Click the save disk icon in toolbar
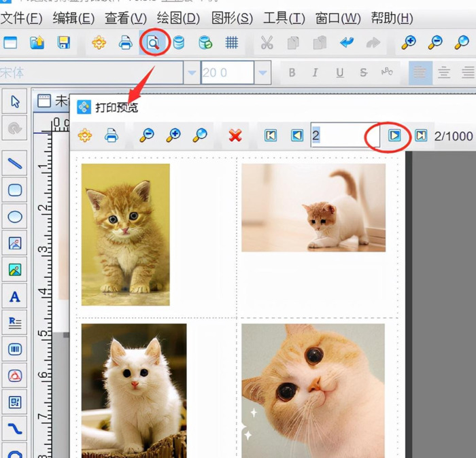 click(x=64, y=43)
